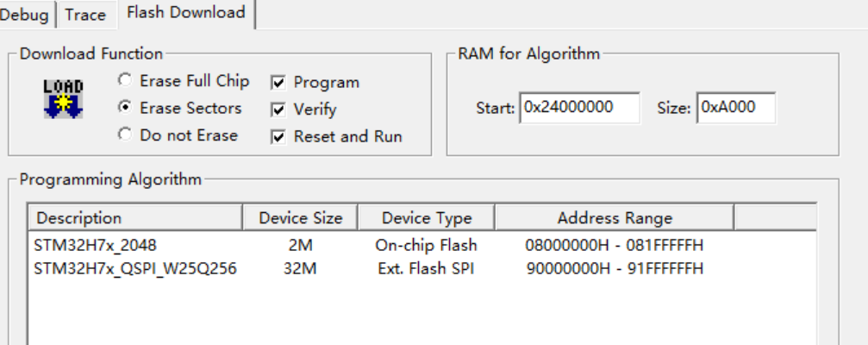Select the Flash Download tab
868x345 pixels.
point(186,13)
